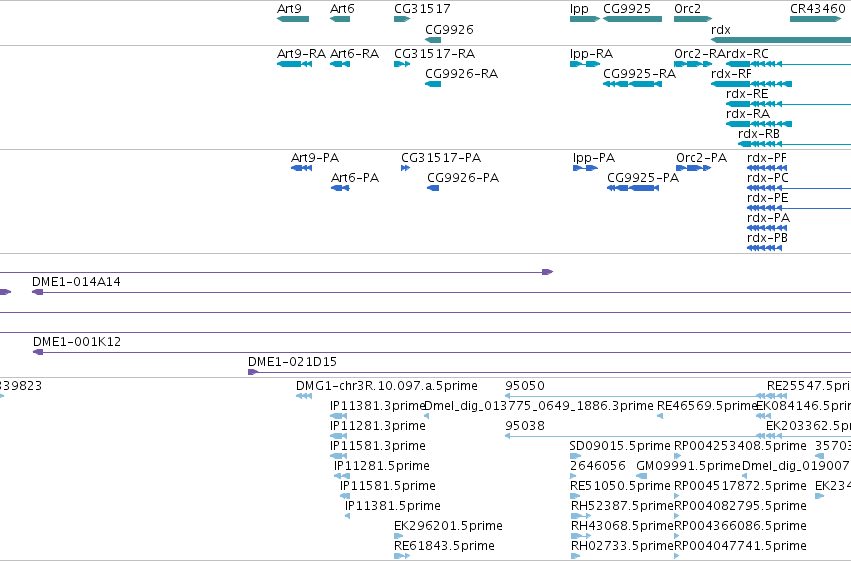Click protein CG31517-PA
This screenshot has height=561, width=851.
[405, 168]
